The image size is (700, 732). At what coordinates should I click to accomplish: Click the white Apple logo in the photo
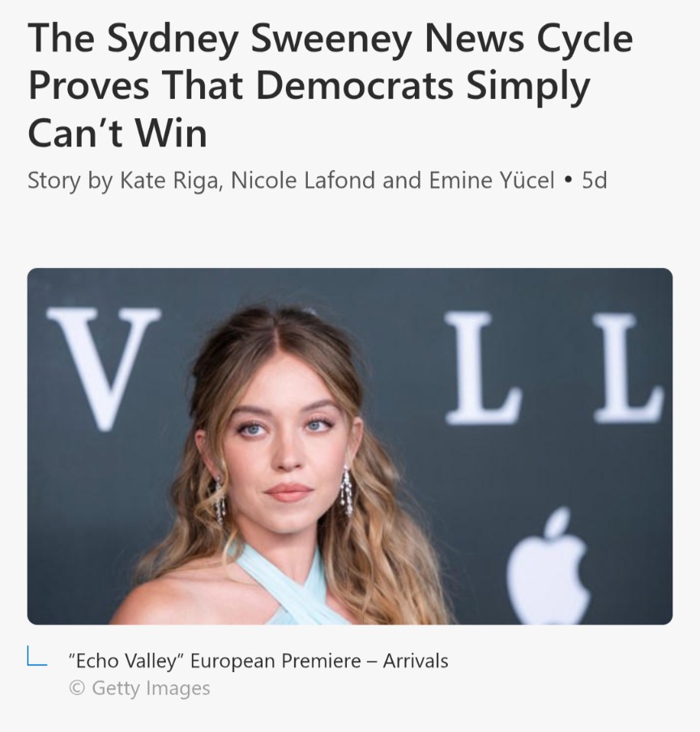pos(548,566)
